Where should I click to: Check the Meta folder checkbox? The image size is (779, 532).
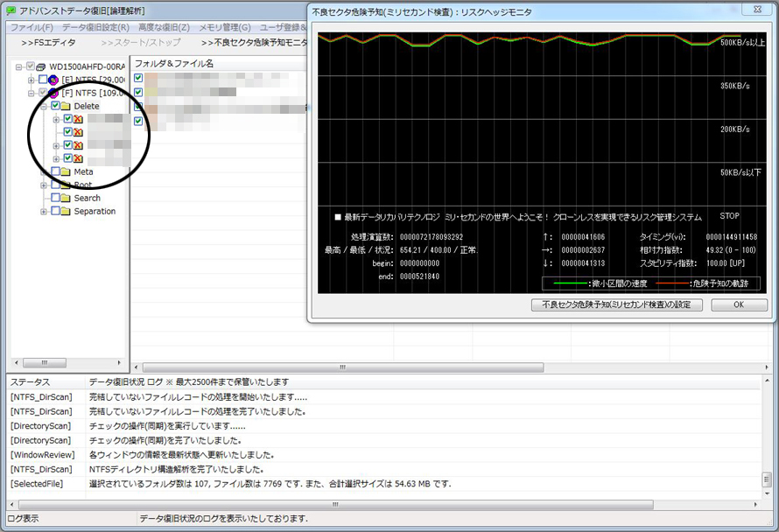click(56, 171)
